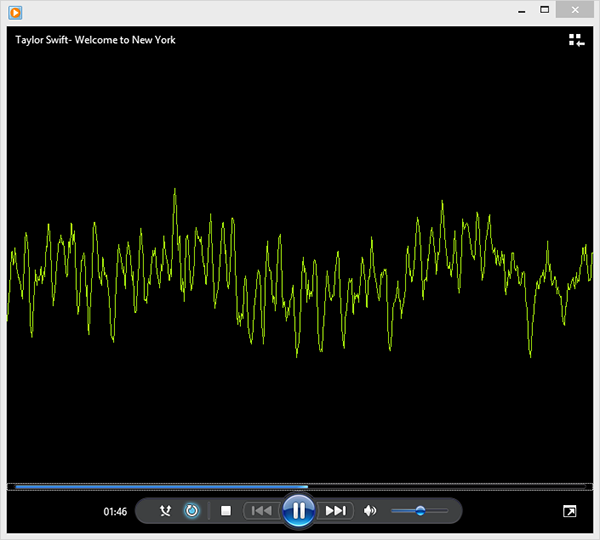Screen dimensions: 600x540
Task: Stop playback with the square button
Action: (x=226, y=511)
